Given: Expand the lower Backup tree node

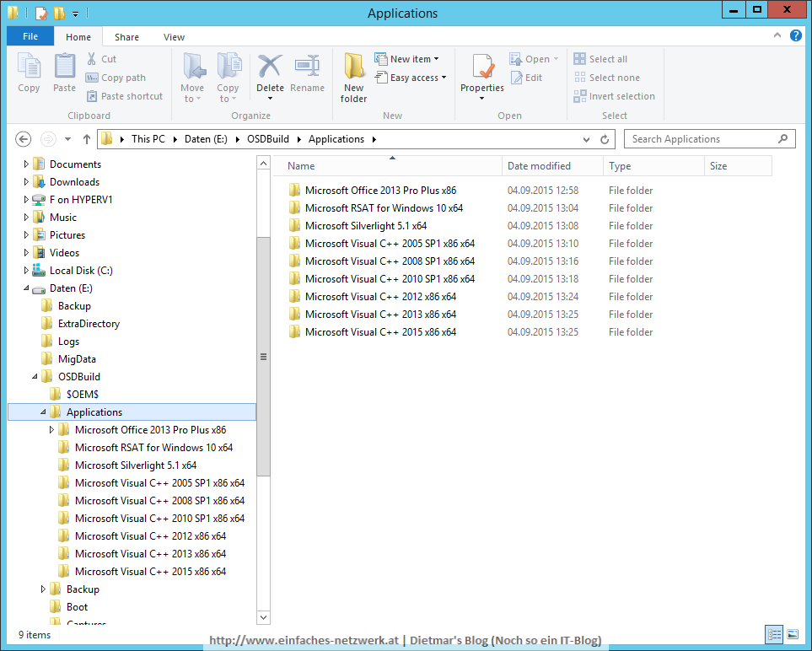Looking at the screenshot, I should tap(43, 589).
